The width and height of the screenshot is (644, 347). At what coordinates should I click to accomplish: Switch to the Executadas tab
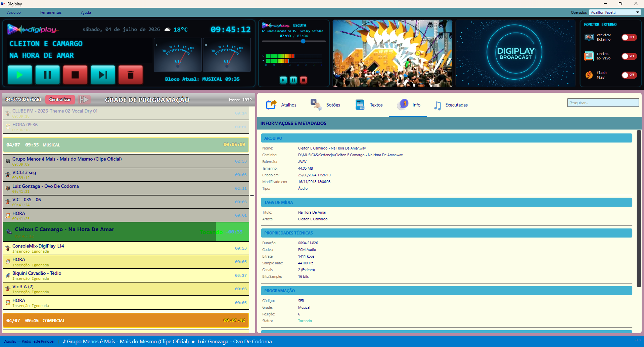pyautogui.click(x=451, y=105)
